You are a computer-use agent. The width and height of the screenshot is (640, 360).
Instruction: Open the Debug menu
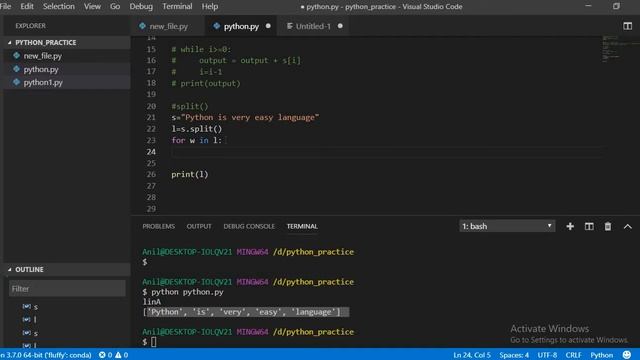(x=141, y=7)
